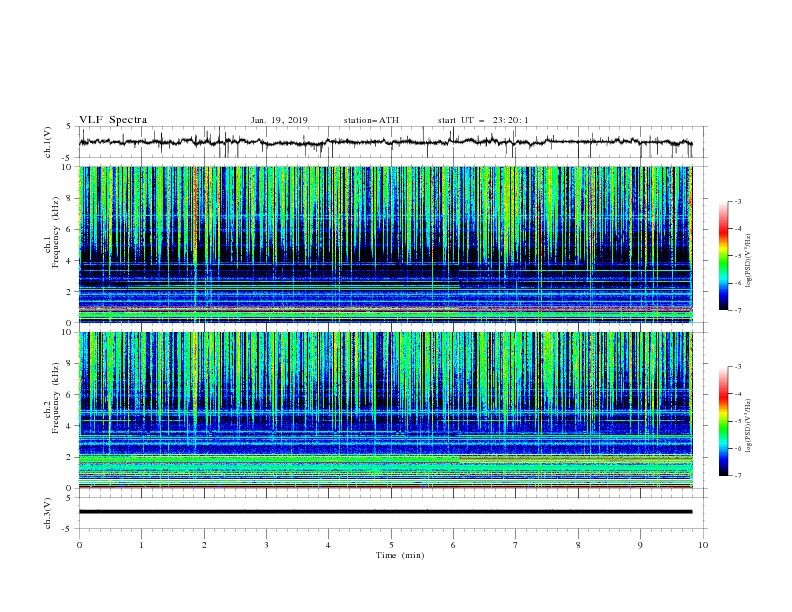Click the time axis tick label "6"
This screenshot has height=612, width=792.
[x=453, y=545]
